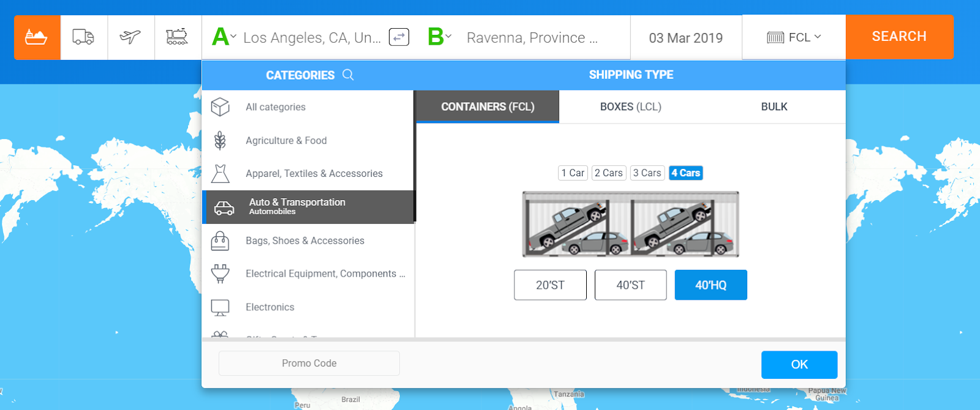Click the Electrical Equipment plug icon
Viewport: 980px width, 410px height.
point(221,274)
